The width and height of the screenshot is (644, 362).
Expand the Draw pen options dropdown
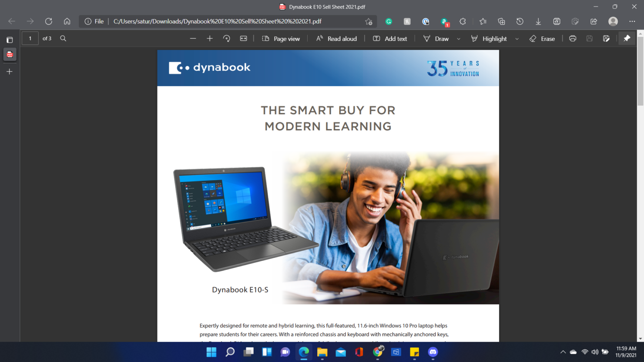click(459, 39)
